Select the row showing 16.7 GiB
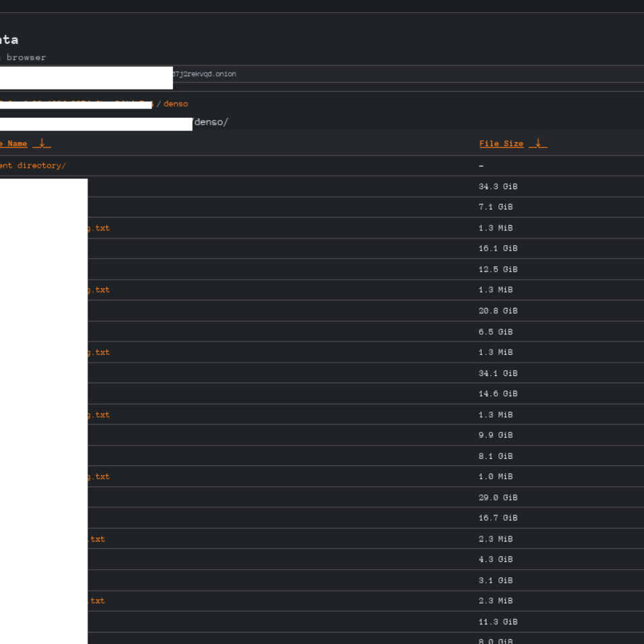644x644 pixels. tap(322, 518)
